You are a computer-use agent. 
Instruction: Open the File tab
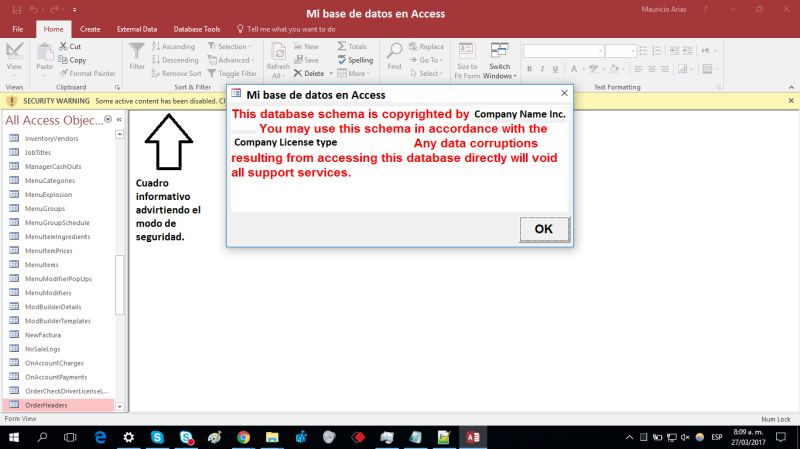(18, 29)
